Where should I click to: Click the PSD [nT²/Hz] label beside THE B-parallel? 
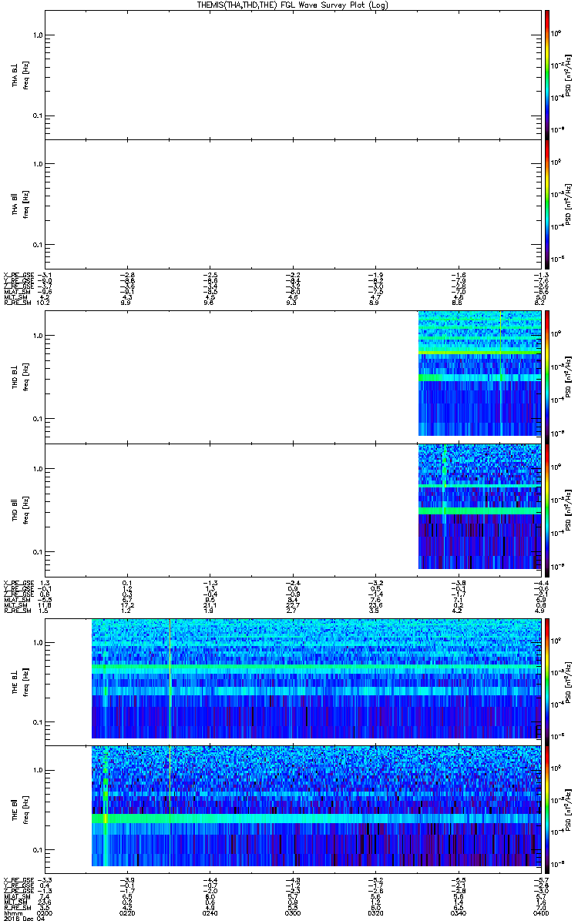pyautogui.click(x=568, y=809)
